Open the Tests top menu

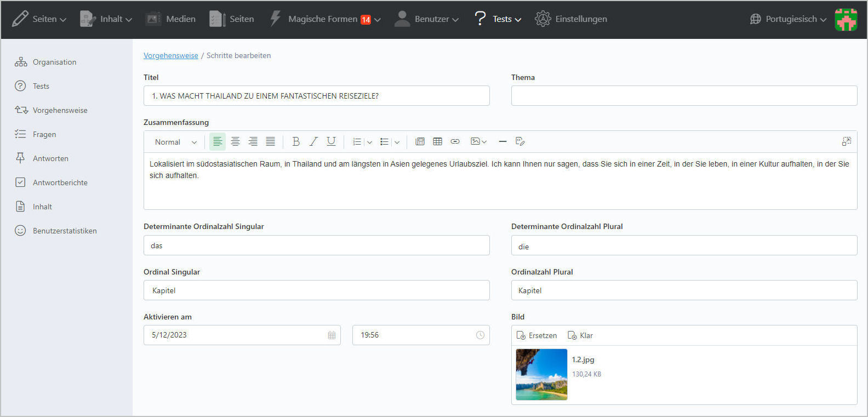tap(497, 19)
